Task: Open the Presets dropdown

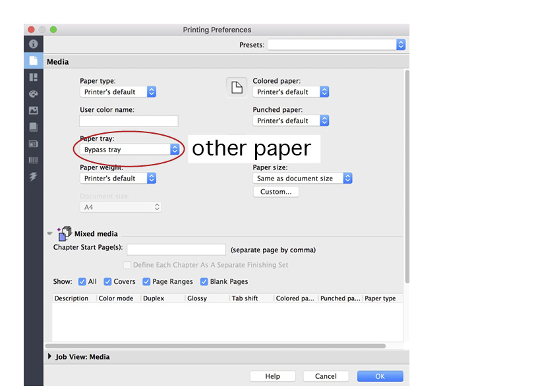Action: click(x=336, y=45)
